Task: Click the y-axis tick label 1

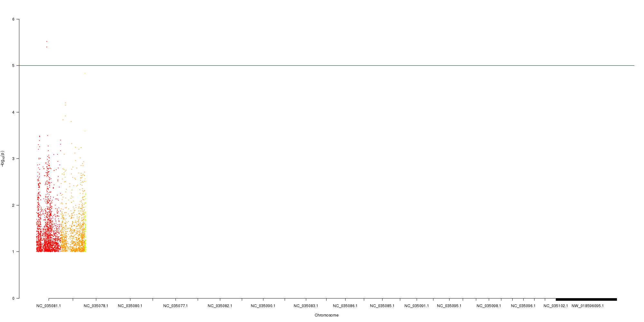Action: click(14, 252)
